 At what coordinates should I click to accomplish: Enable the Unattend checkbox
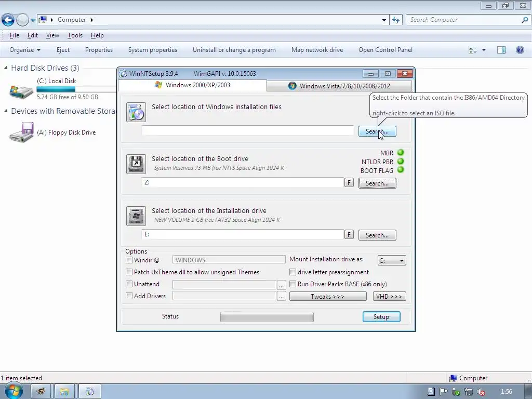[x=129, y=284]
